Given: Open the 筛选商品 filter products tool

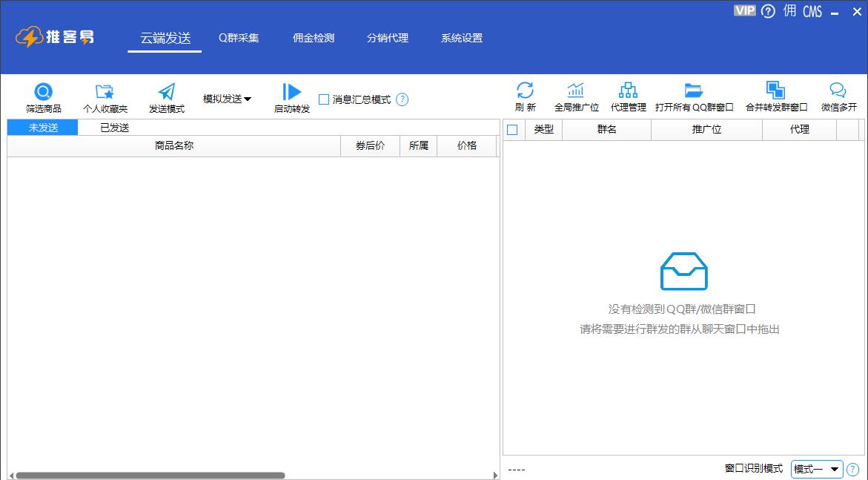Looking at the screenshot, I should pos(44,93).
